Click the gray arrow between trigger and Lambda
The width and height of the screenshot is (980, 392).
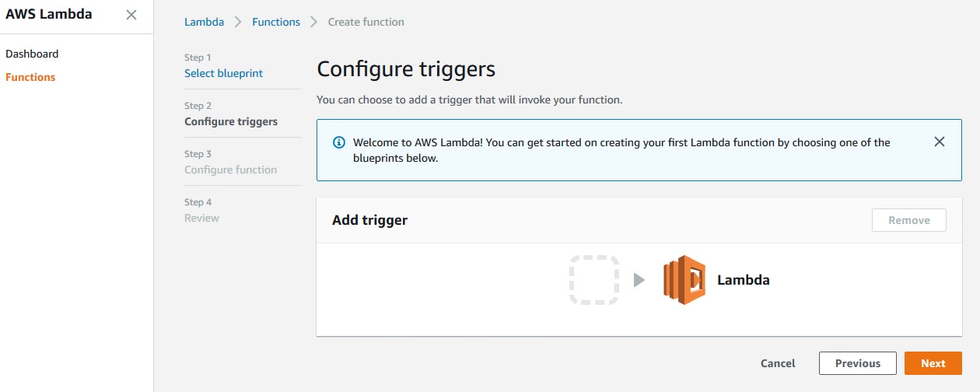(x=639, y=280)
